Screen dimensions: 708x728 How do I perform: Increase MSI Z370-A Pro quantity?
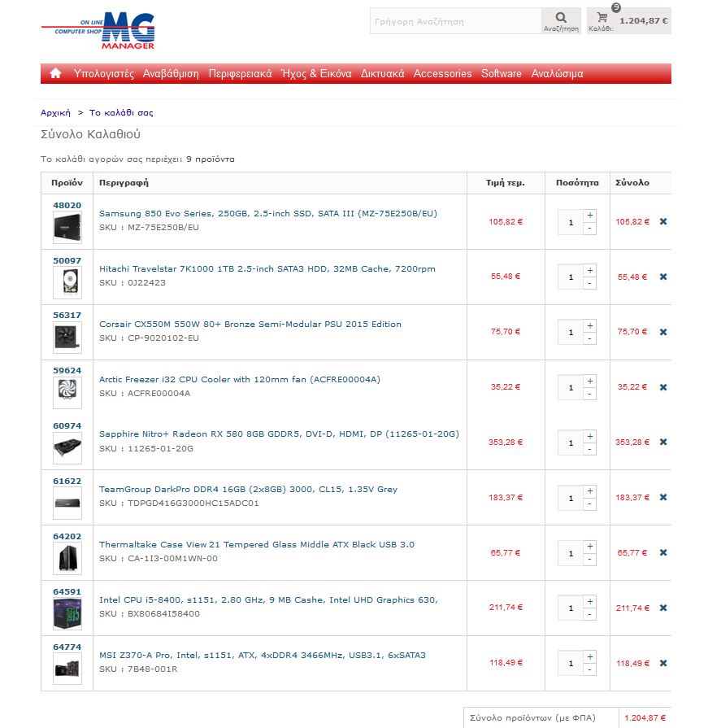(x=589, y=657)
